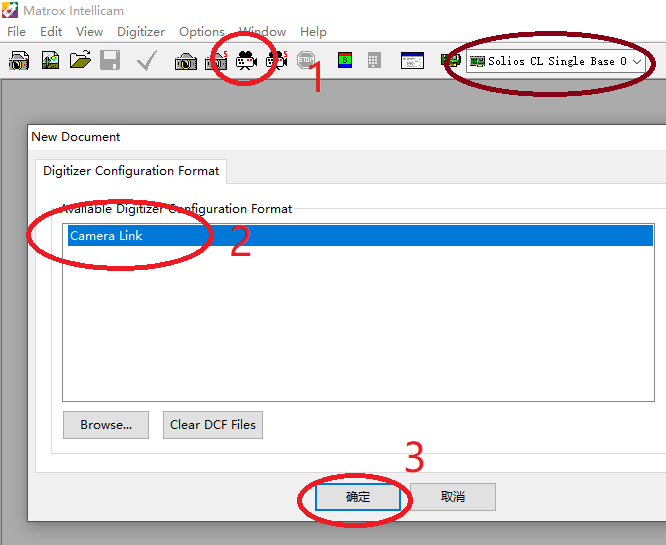Screen dimensions: 666x545
Task: Open the Window menu
Action: [262, 31]
